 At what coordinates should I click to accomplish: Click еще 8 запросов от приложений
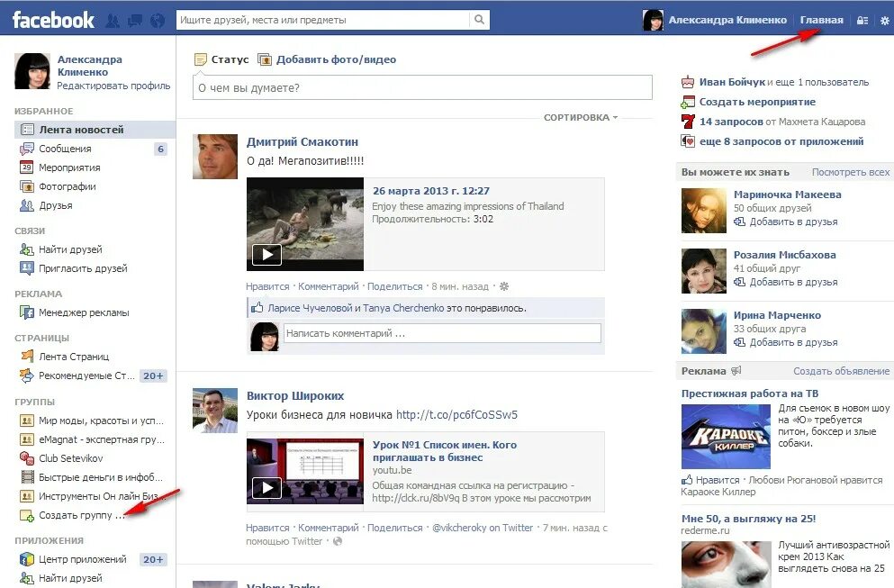point(781,141)
